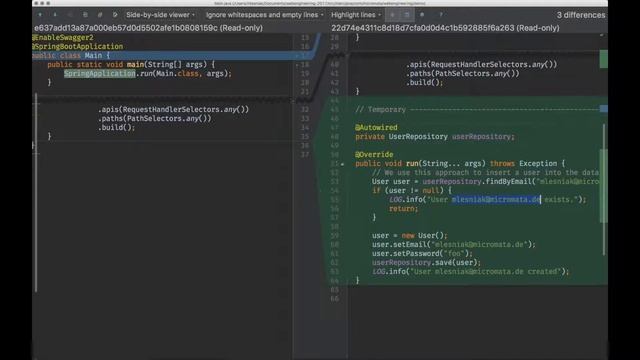Screen dimensions: 640x360
Task: Toggle Collapse Unchanged Fragments button
Action: coord(392,15)
